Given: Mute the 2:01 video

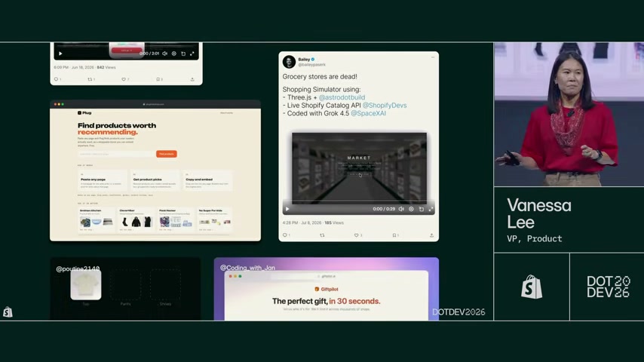Looking at the screenshot, I should 164,54.
